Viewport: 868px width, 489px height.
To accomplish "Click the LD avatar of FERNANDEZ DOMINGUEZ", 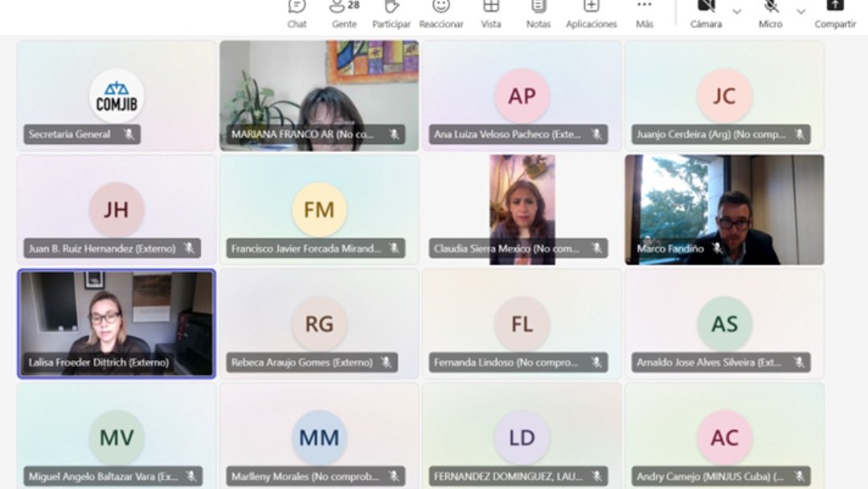I will [522, 438].
